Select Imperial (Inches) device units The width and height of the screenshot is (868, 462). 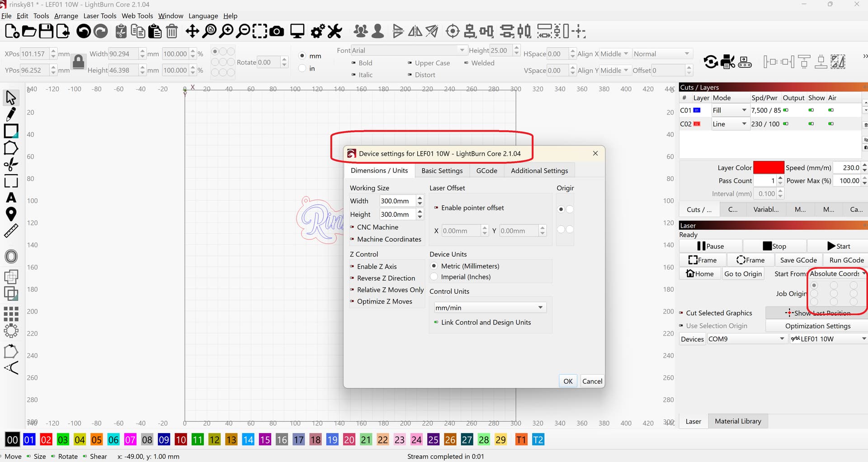(460, 277)
